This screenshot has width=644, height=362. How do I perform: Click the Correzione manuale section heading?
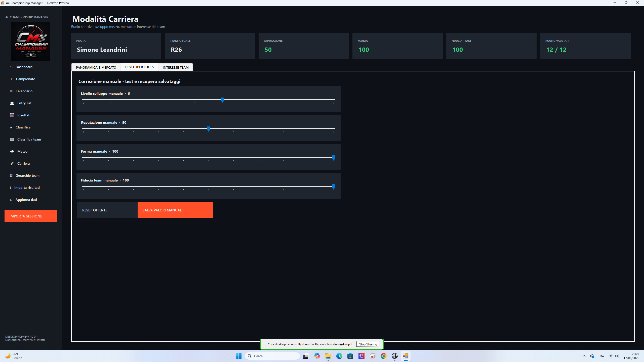pyautogui.click(x=129, y=81)
